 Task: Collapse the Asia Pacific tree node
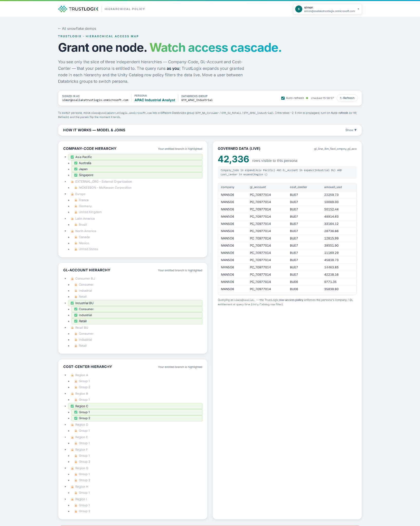click(x=65, y=157)
